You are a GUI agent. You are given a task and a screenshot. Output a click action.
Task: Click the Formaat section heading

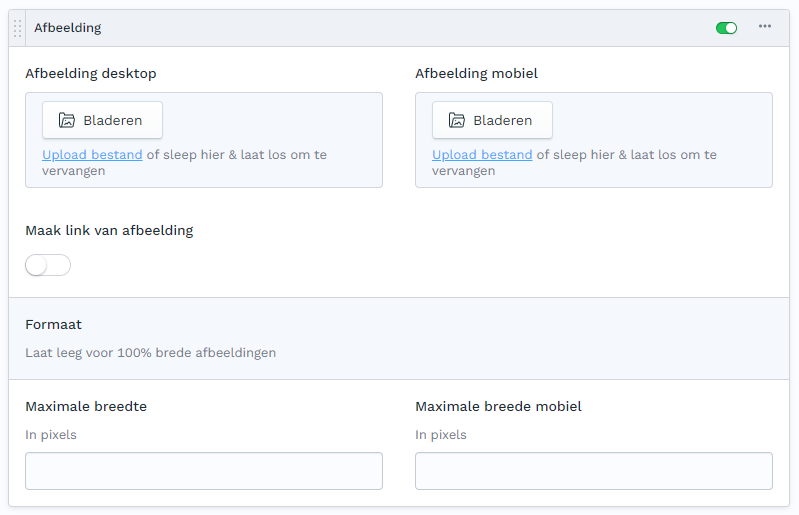[54, 324]
